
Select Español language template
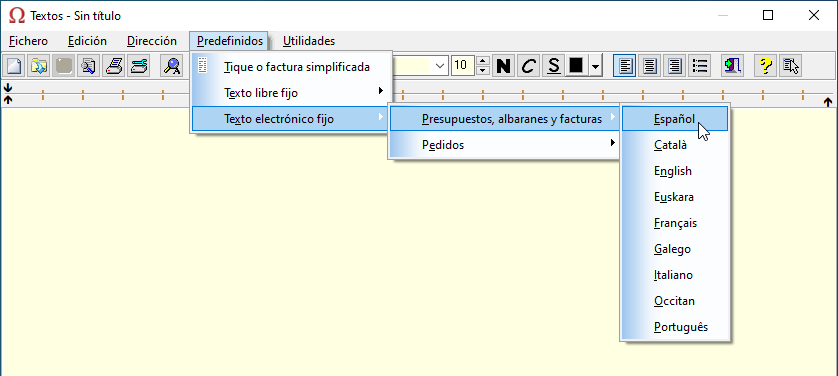pos(675,119)
